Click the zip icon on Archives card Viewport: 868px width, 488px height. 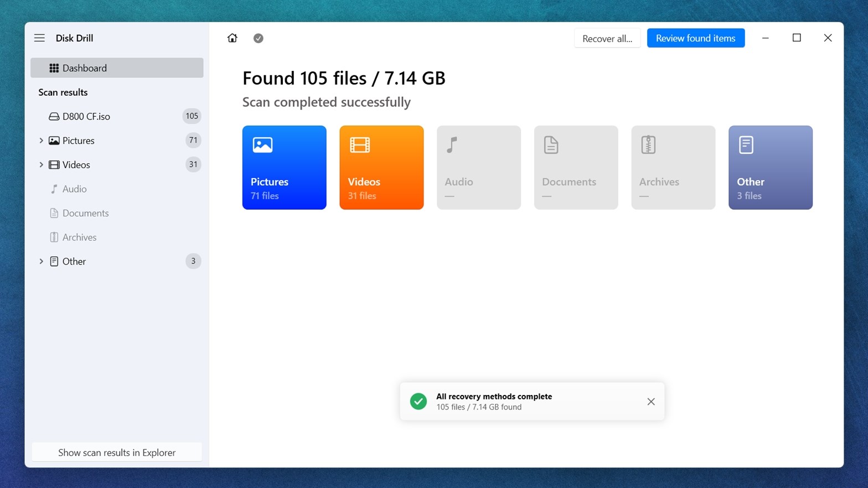point(648,145)
